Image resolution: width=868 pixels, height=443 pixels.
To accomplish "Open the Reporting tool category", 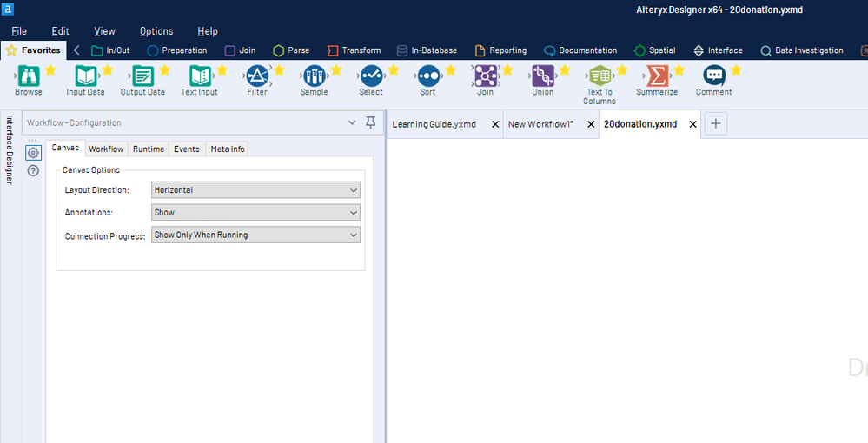I will click(501, 50).
